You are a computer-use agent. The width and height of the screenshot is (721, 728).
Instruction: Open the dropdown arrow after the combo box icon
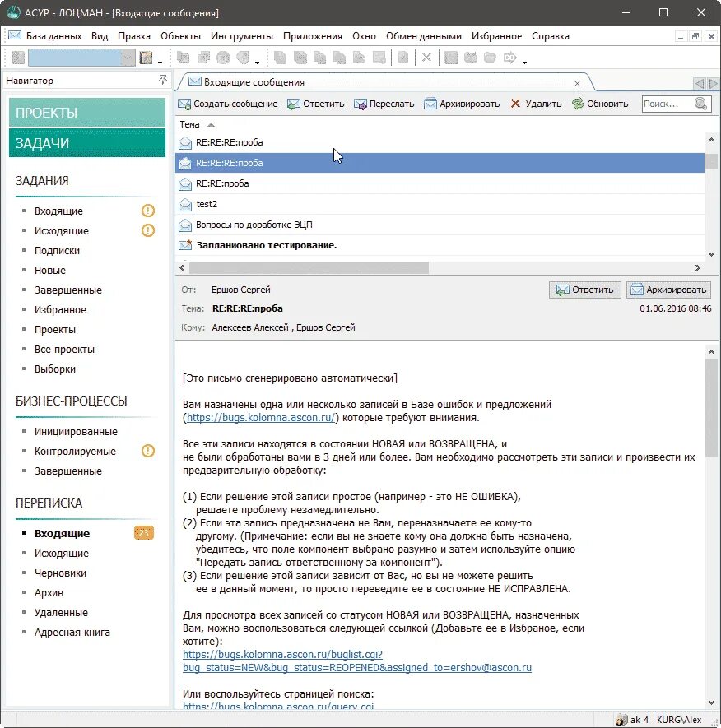[160, 62]
